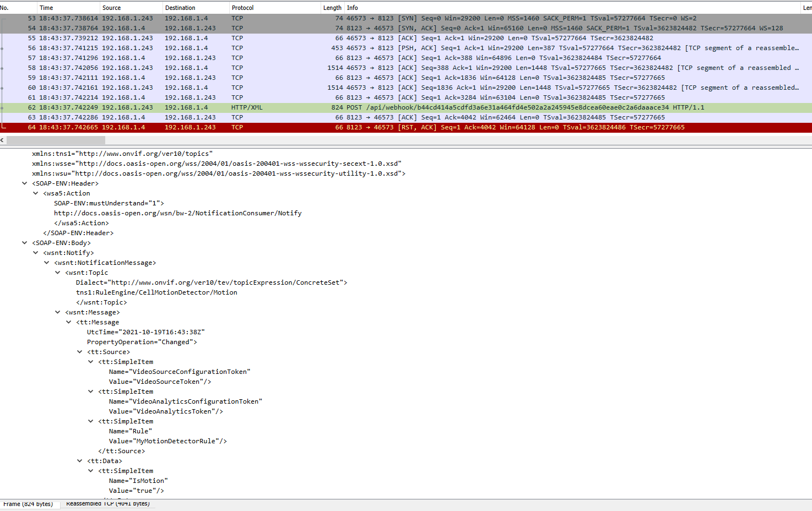
Task: Select the Dialect ConcreteSet attribute line
Action: pos(212,282)
